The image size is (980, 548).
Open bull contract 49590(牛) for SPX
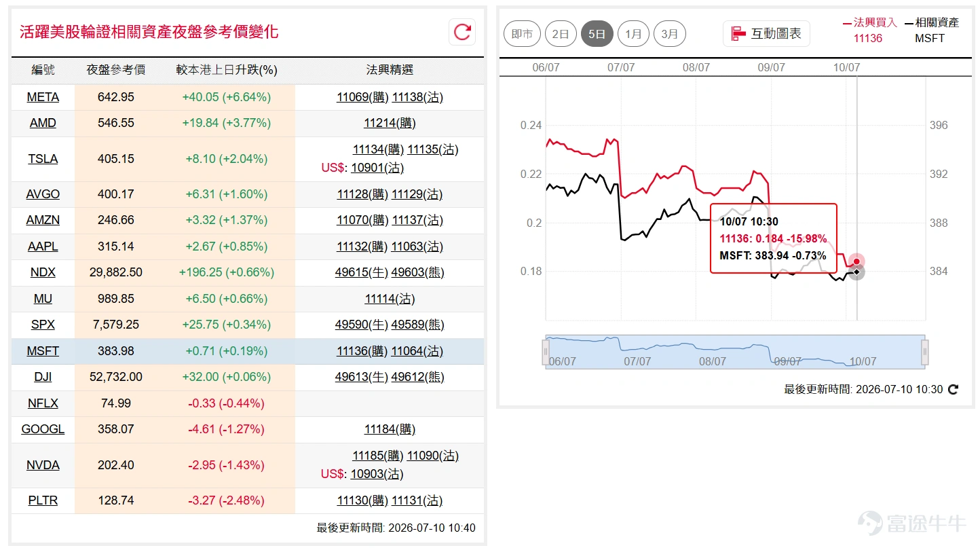pyautogui.click(x=362, y=325)
